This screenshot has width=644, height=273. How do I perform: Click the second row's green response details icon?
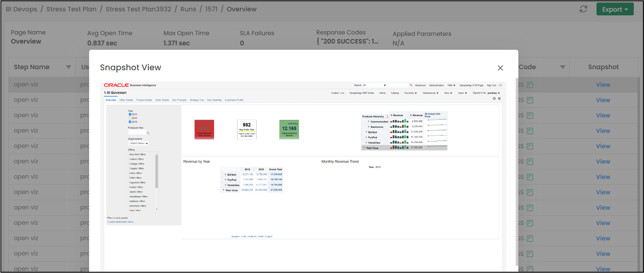pos(530,100)
